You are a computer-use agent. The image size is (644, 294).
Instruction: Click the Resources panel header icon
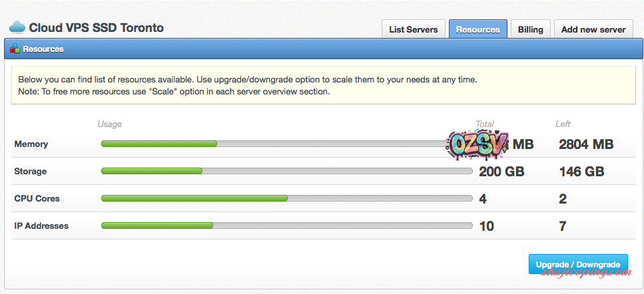(x=15, y=49)
